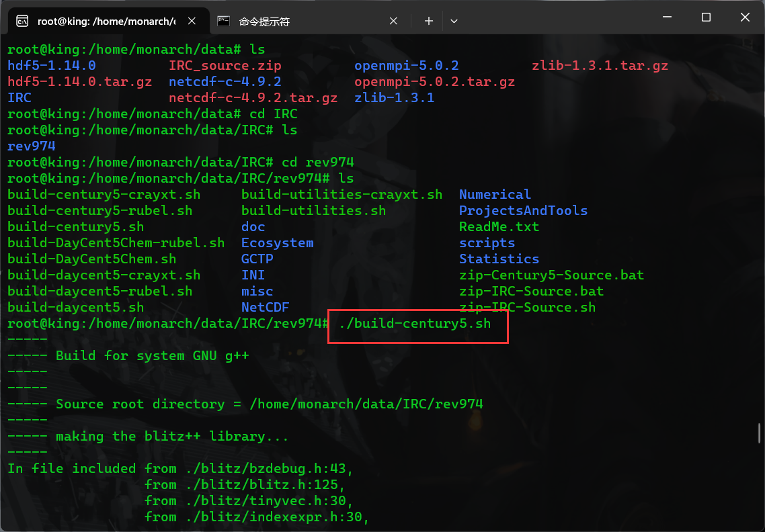This screenshot has height=532, width=765.
Task: Click the NetCDF directory name
Action: [265, 307]
